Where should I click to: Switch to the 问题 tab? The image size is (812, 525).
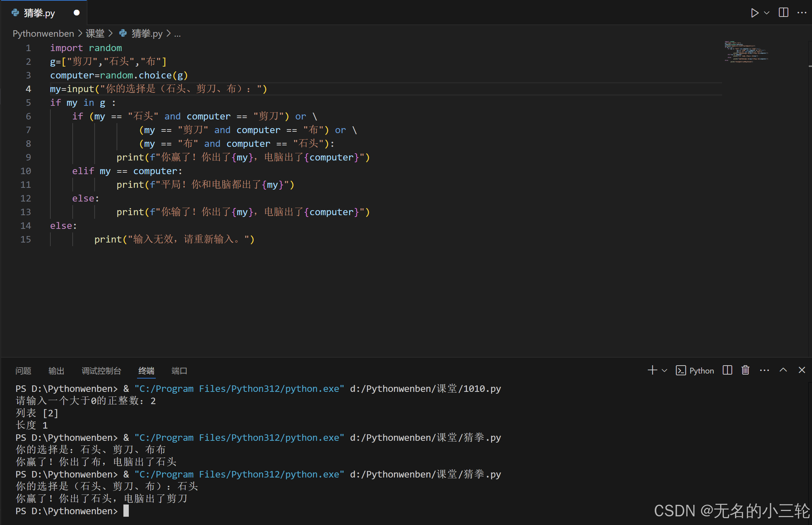(x=23, y=371)
